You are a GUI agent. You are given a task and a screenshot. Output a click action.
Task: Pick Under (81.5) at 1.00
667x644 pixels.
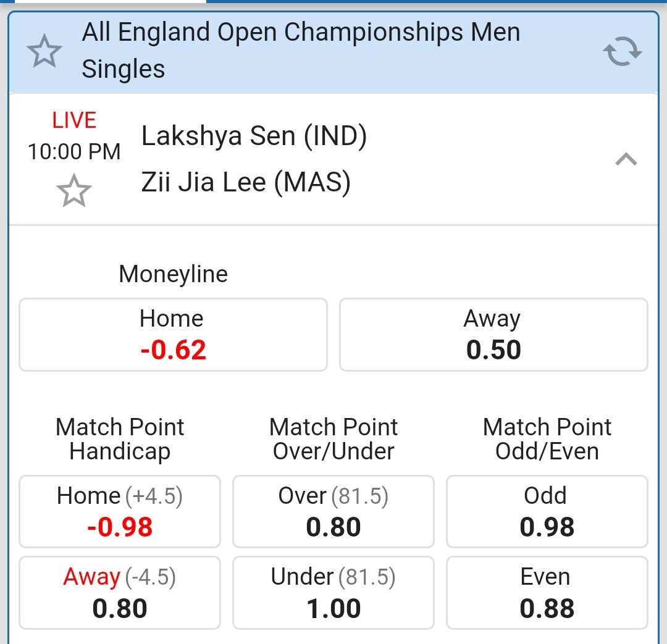click(333, 593)
